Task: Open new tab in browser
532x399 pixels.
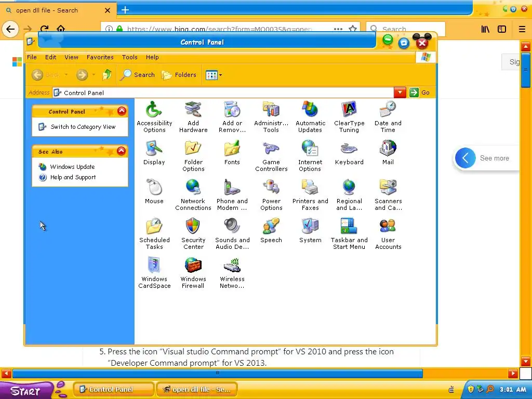Action: coord(125,10)
